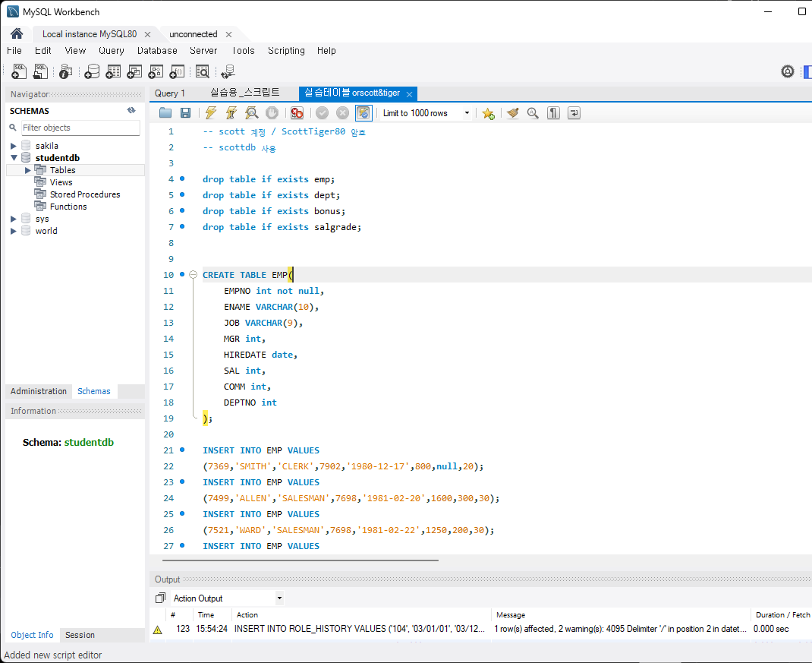812x663 pixels.
Task: Toggle display of invisible characters
Action: (553, 112)
